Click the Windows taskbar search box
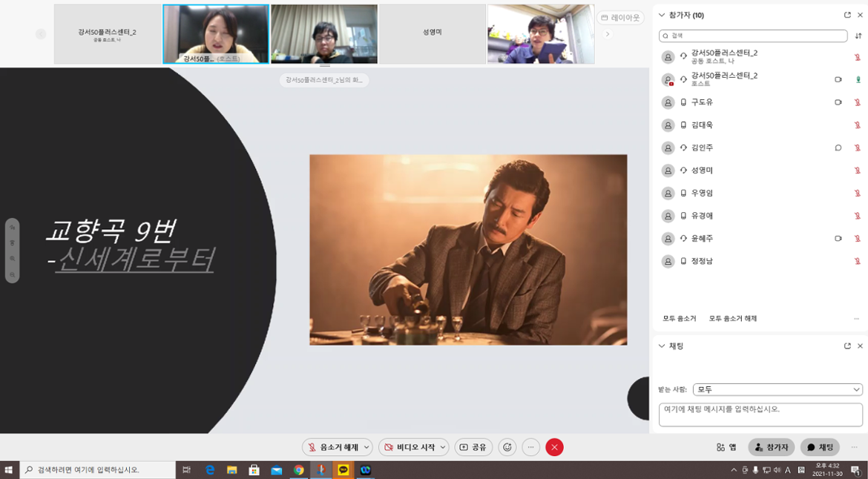868x479 pixels. click(97, 469)
